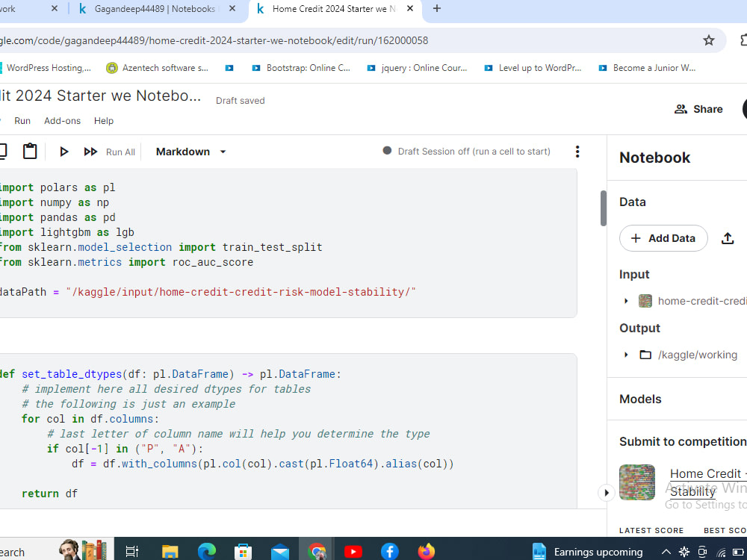Image resolution: width=747 pixels, height=560 pixels.
Task: Launch Firefox from the taskbar
Action: click(427, 551)
